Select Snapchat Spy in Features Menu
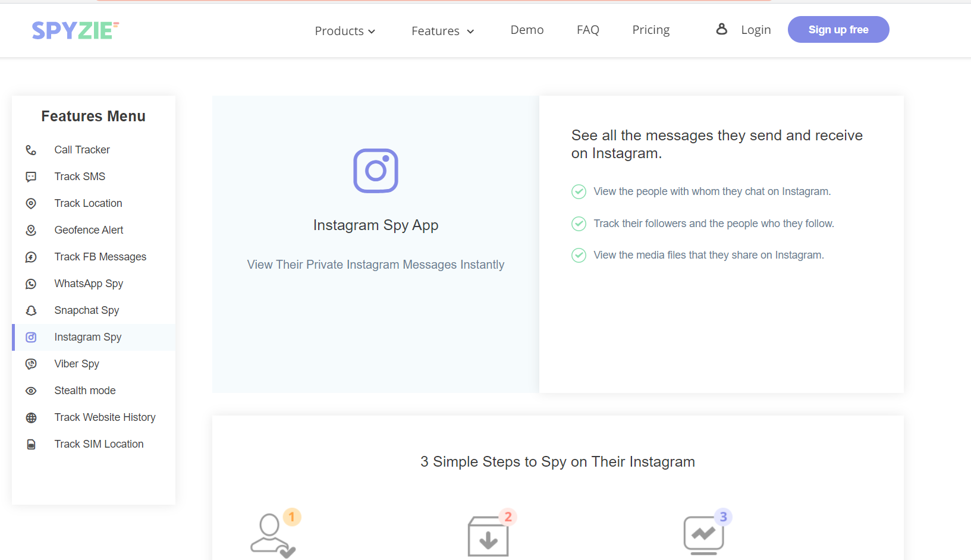Image resolution: width=971 pixels, height=560 pixels. (86, 310)
